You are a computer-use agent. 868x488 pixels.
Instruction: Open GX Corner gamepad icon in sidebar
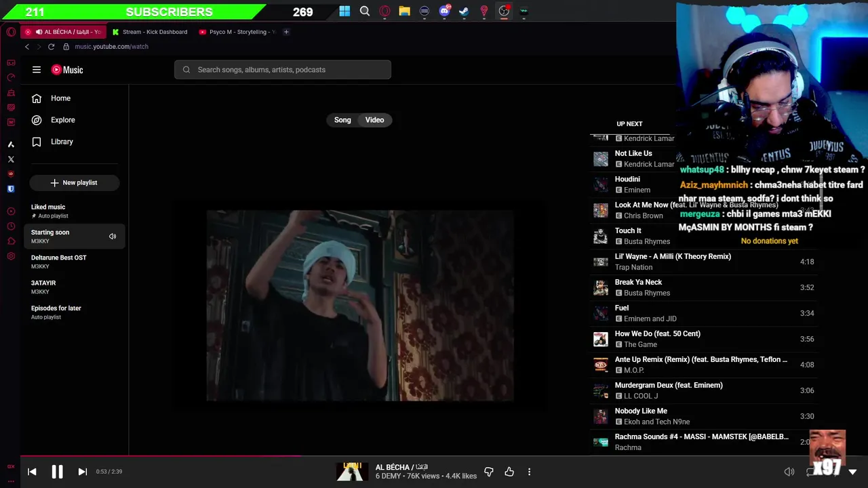pos(11,63)
